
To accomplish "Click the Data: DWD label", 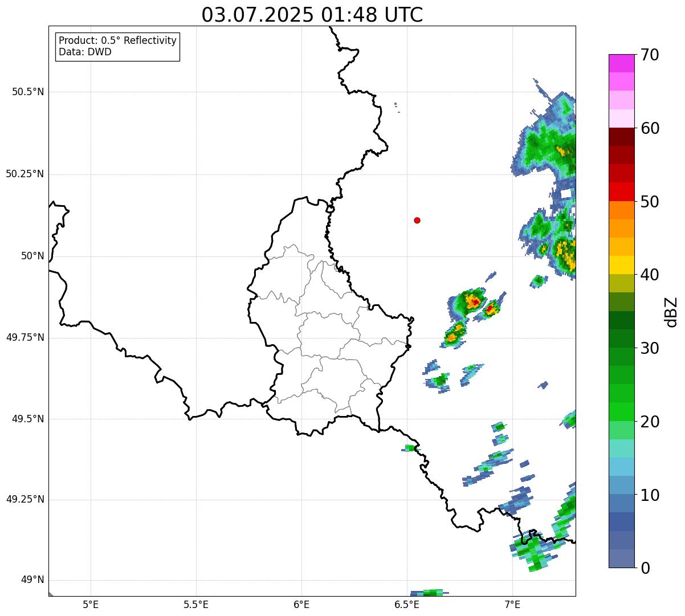I will 85,52.
